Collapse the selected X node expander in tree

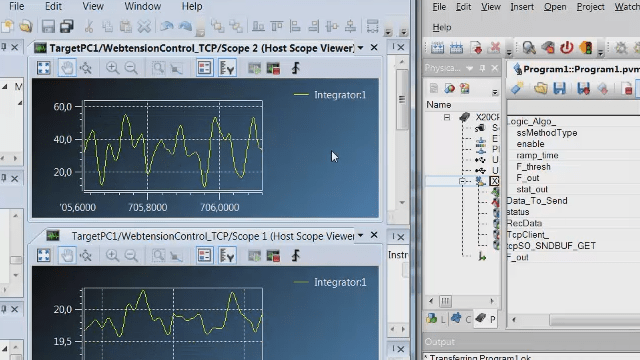(462, 181)
